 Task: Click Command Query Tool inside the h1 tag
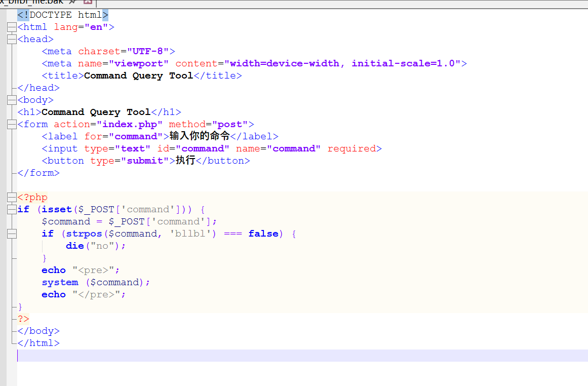[x=96, y=112]
